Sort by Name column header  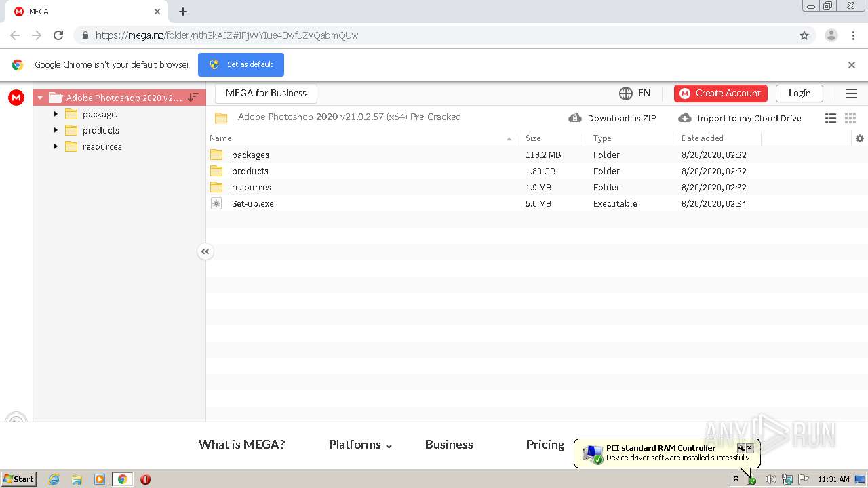pyautogui.click(x=220, y=138)
